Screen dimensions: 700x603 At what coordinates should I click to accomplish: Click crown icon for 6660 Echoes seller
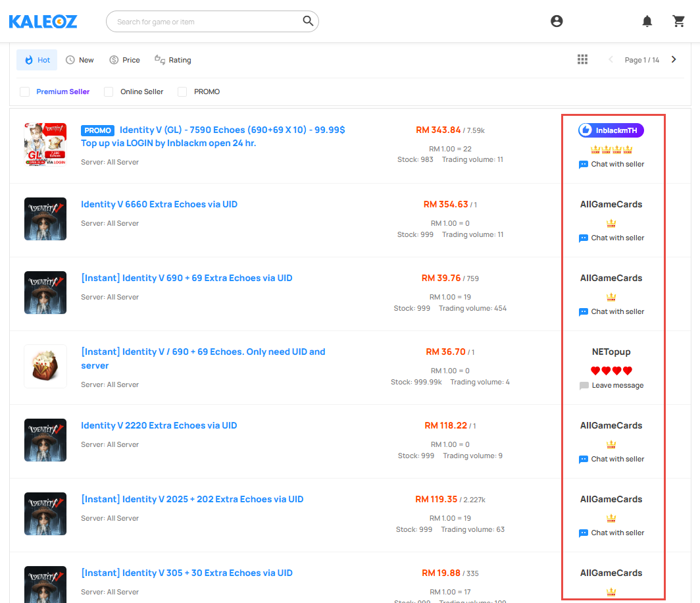[611, 223]
